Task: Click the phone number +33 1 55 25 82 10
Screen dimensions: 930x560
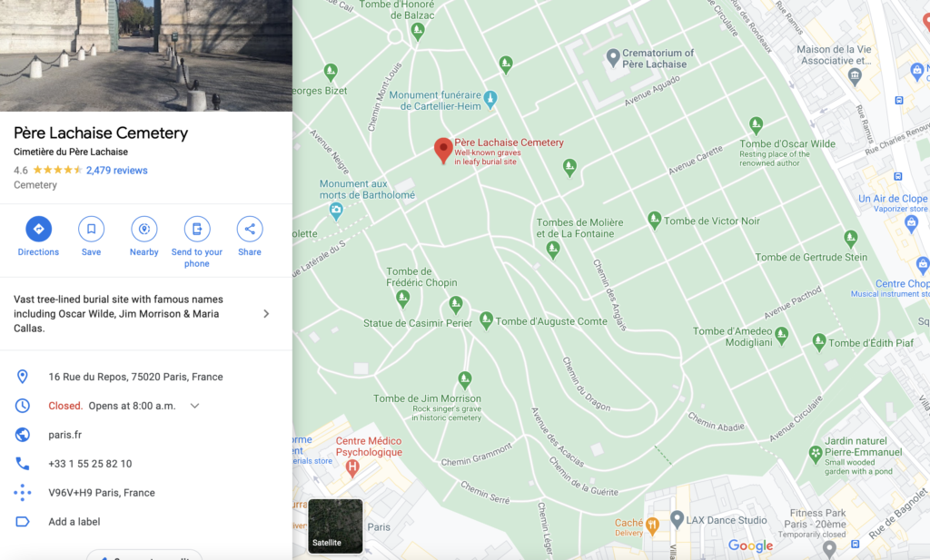Action: click(x=90, y=464)
